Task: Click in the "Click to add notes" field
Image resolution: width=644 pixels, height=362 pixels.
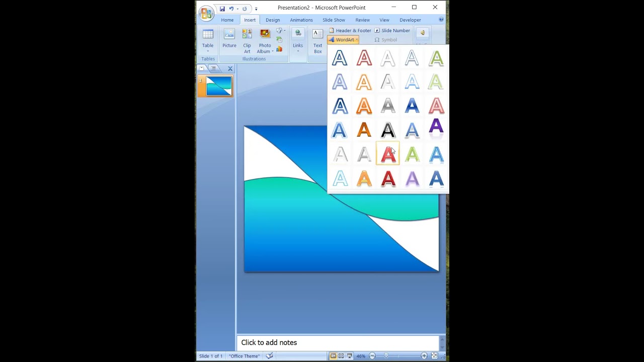Action: click(338, 342)
